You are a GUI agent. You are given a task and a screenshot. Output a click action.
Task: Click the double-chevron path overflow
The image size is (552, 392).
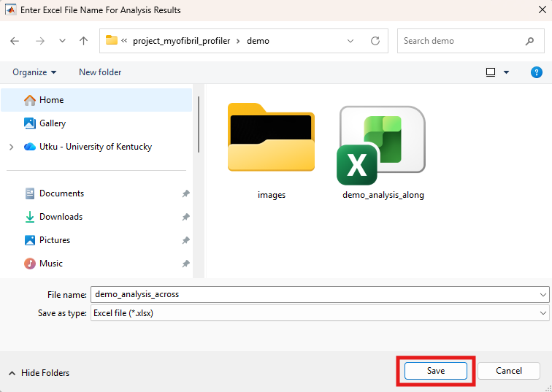click(x=124, y=41)
